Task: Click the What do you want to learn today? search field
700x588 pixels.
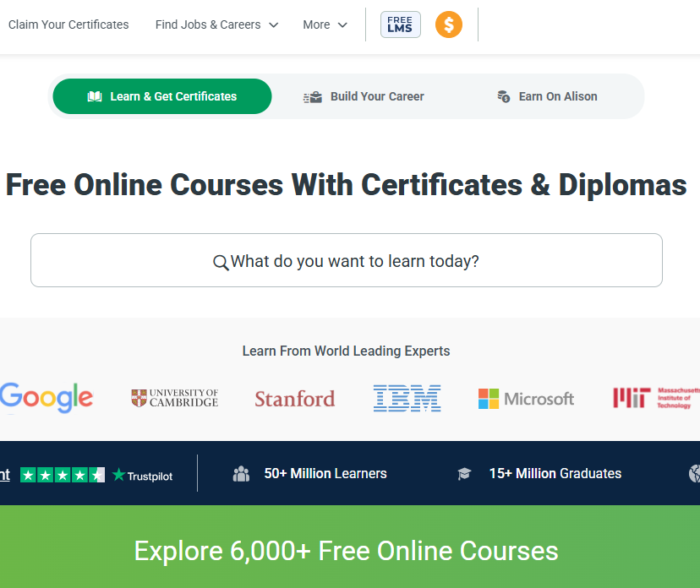Action: (347, 260)
